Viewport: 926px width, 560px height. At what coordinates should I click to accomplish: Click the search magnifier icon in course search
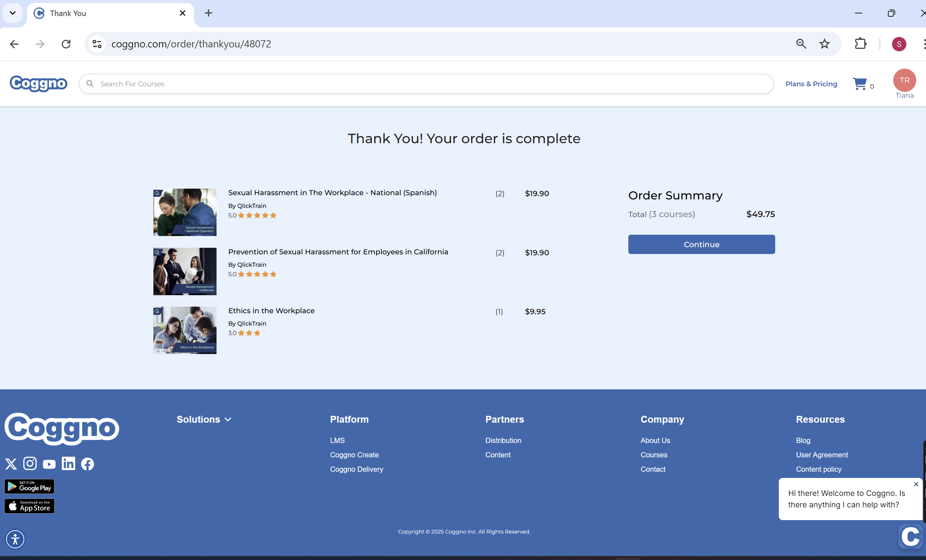(x=90, y=83)
